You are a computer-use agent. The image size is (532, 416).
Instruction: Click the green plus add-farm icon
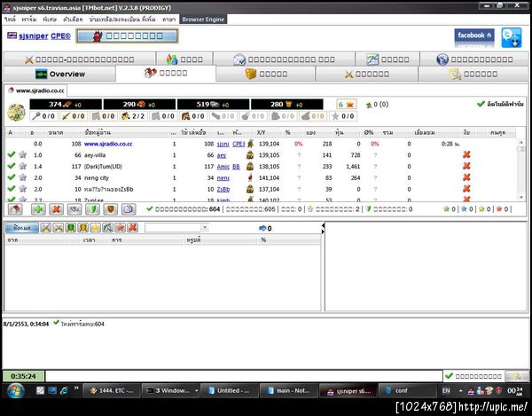pos(38,209)
